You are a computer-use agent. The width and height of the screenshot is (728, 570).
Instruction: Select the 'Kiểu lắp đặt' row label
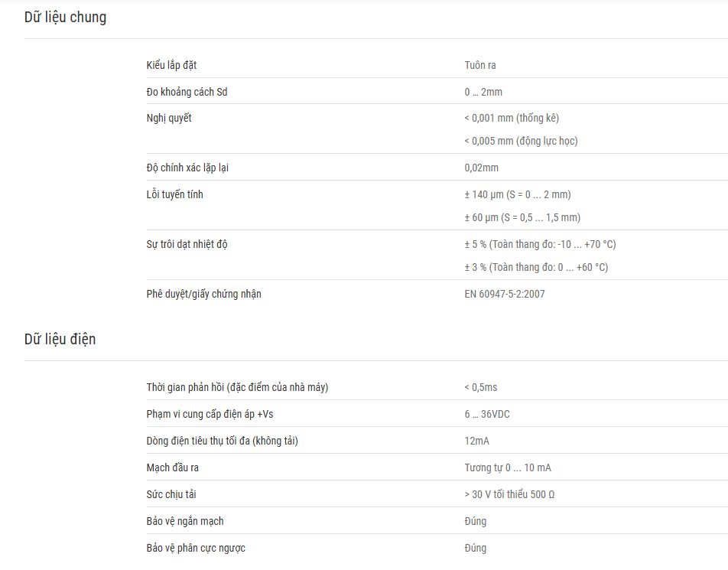pyautogui.click(x=171, y=65)
